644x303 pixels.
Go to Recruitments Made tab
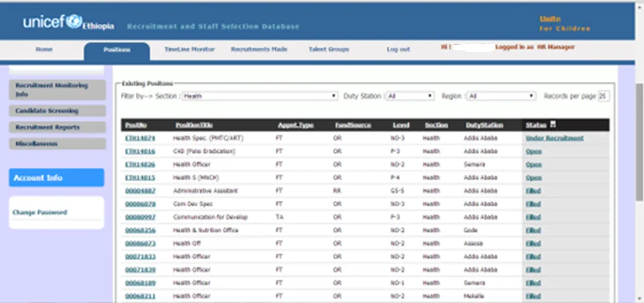click(259, 49)
